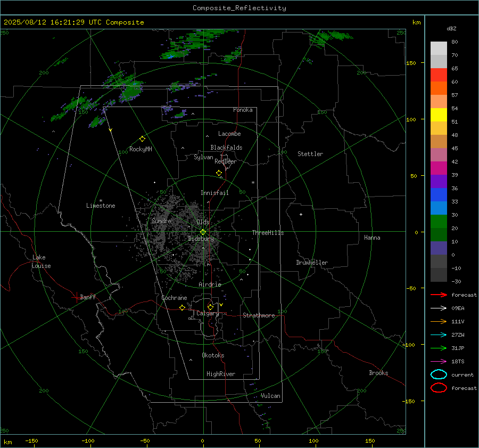Click the Innisfail city label
The height and width of the screenshot is (448, 479).
(x=214, y=193)
